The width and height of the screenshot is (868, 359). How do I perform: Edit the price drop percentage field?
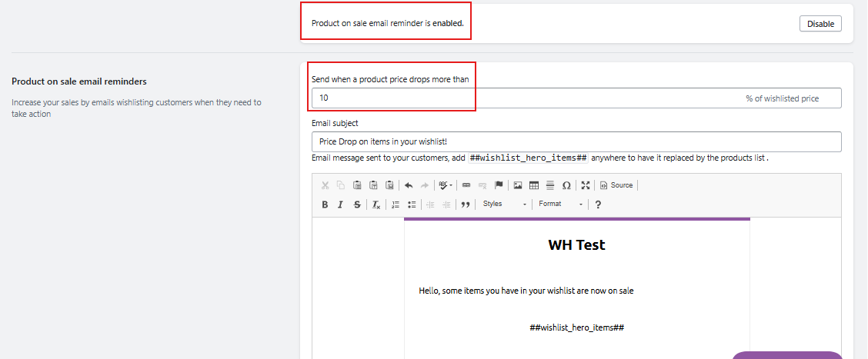[576, 98]
